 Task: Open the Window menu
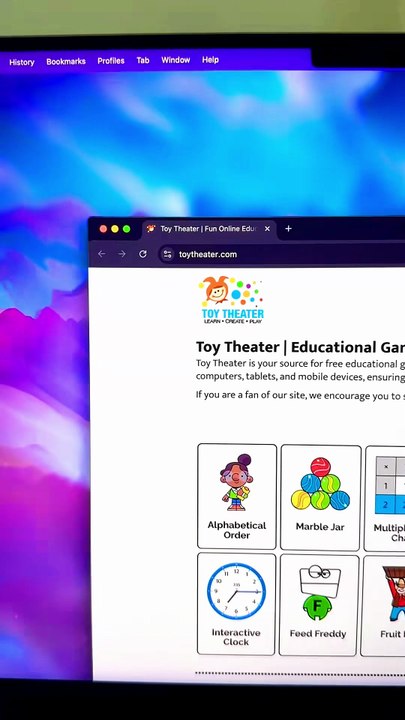tap(175, 60)
